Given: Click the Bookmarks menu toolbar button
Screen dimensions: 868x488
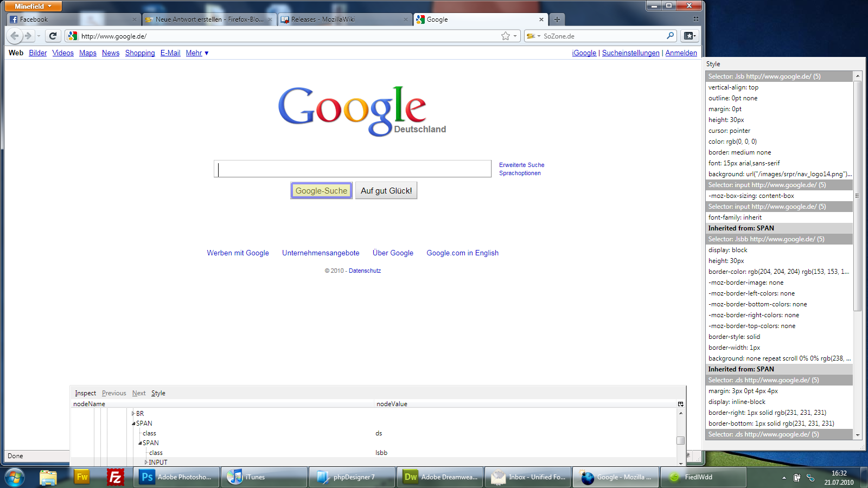Looking at the screenshot, I should tap(689, 36).
